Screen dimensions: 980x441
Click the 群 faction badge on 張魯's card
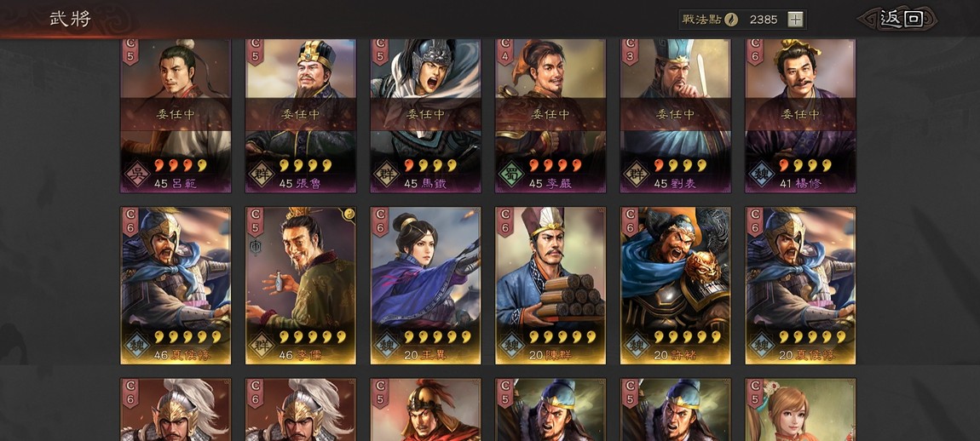tap(261, 174)
